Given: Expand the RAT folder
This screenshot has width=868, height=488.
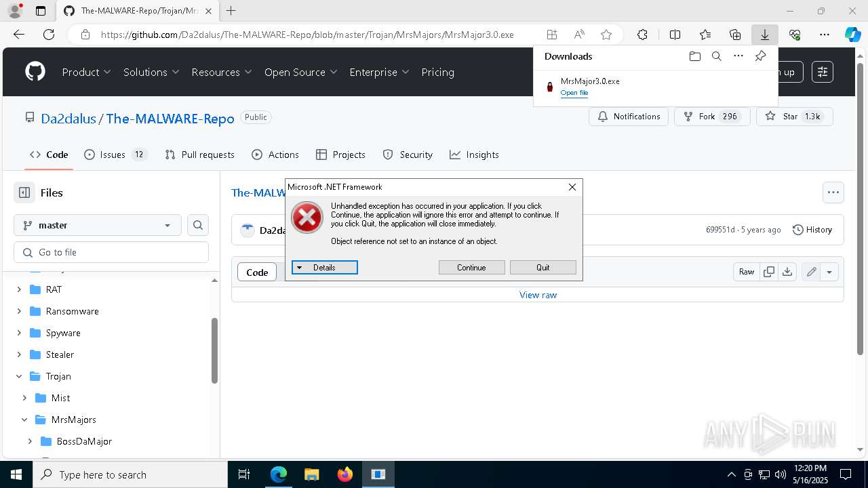Looking at the screenshot, I should [19, 289].
